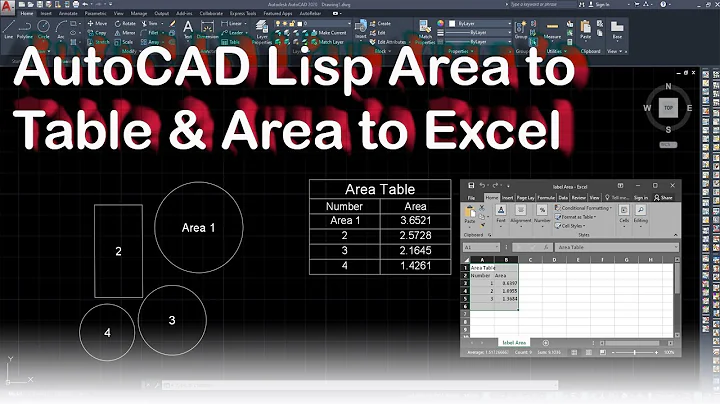Select the Line tool in AutoCAD ribbon
Viewport: 720px width, 404px height.
click(x=8, y=29)
